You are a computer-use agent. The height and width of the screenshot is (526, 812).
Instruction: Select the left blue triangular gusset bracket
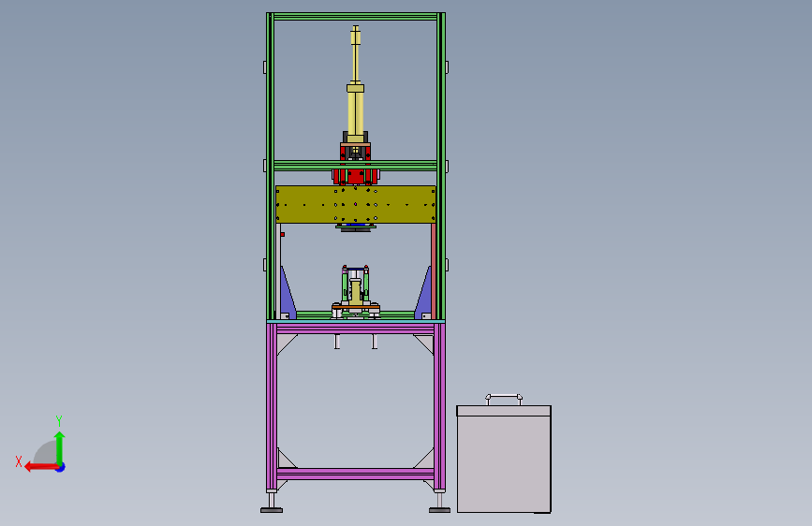pos(288,294)
